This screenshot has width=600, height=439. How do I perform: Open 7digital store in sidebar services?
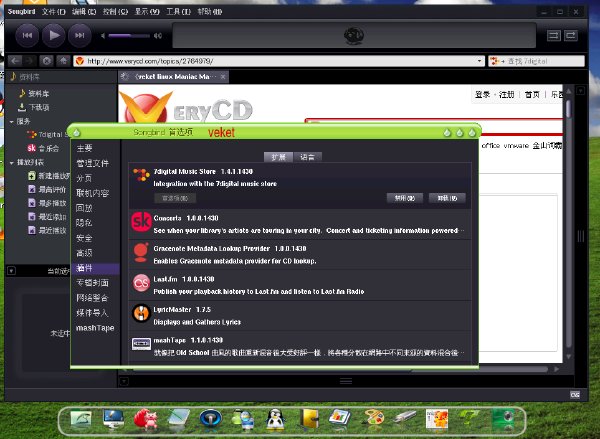[x=48, y=134]
